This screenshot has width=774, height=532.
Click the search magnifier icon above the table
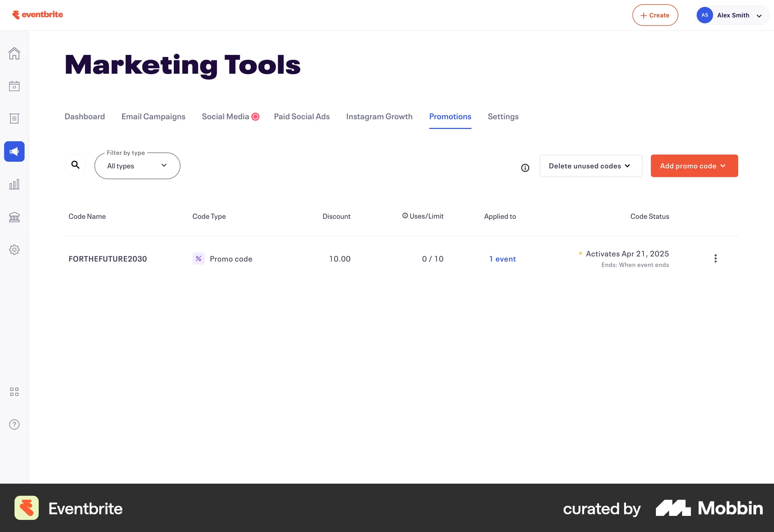[x=75, y=165]
